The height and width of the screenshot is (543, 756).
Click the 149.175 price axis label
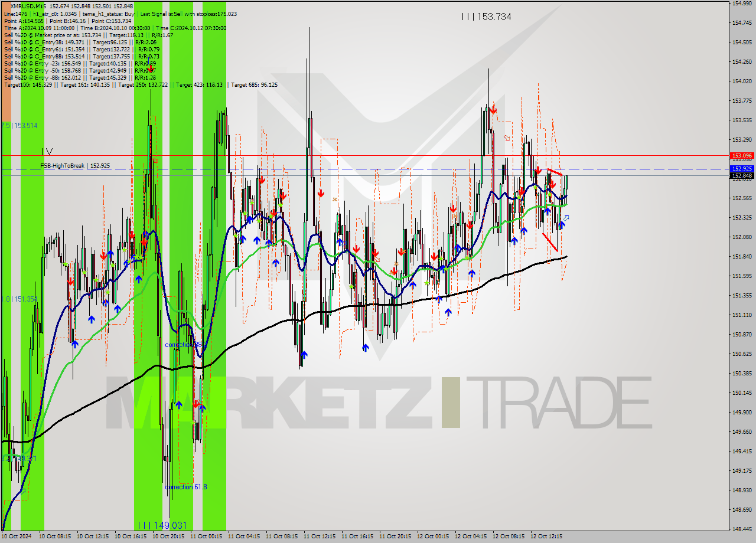(742, 470)
